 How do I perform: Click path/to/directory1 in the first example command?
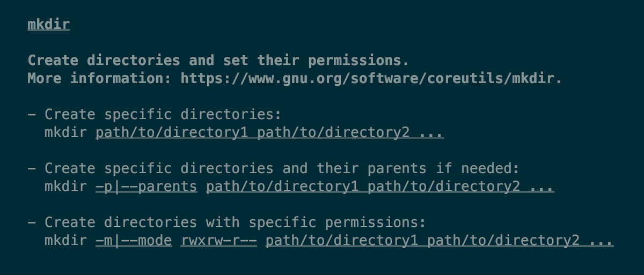[172, 132]
